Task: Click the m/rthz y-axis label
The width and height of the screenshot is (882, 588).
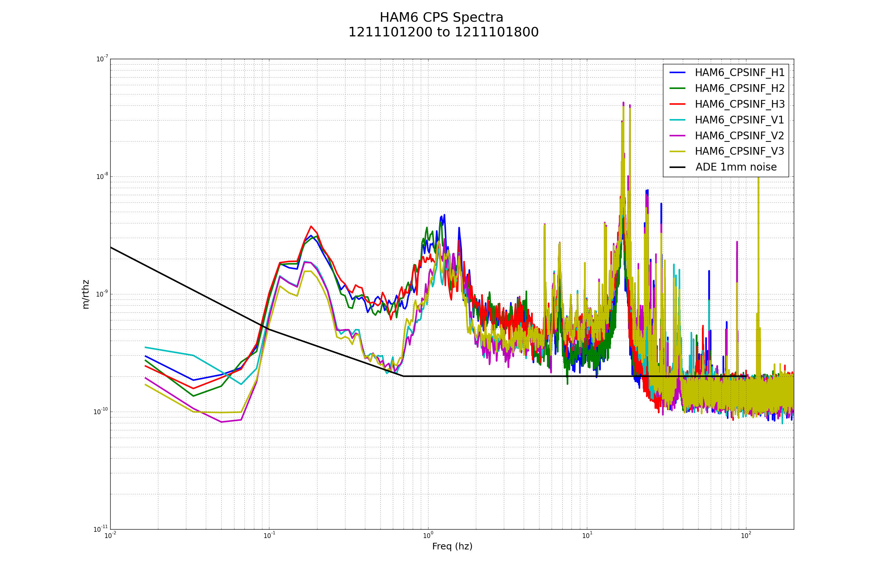Action: (x=86, y=294)
